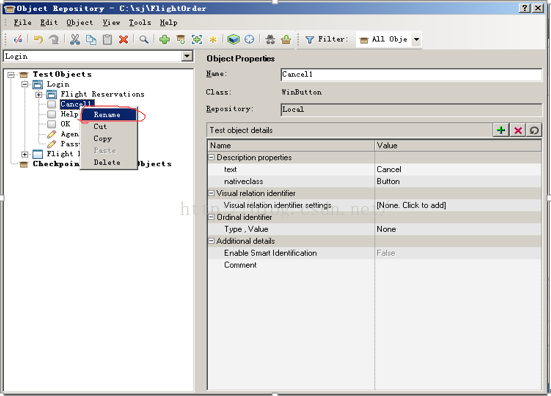Click the None value of Type, Value
This screenshot has height=396, width=551.
(x=459, y=229)
